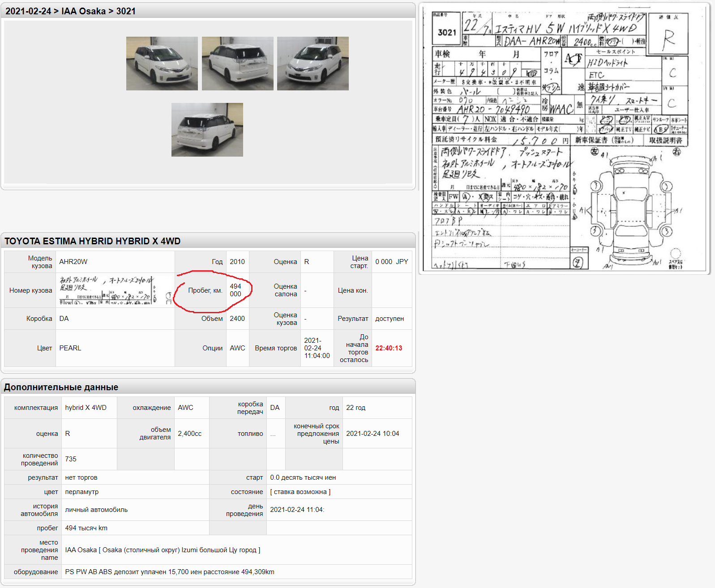Click the 'R' value beside 'оценка' in additional data
The width and height of the screenshot is (715, 588).
pyautogui.click(x=68, y=434)
